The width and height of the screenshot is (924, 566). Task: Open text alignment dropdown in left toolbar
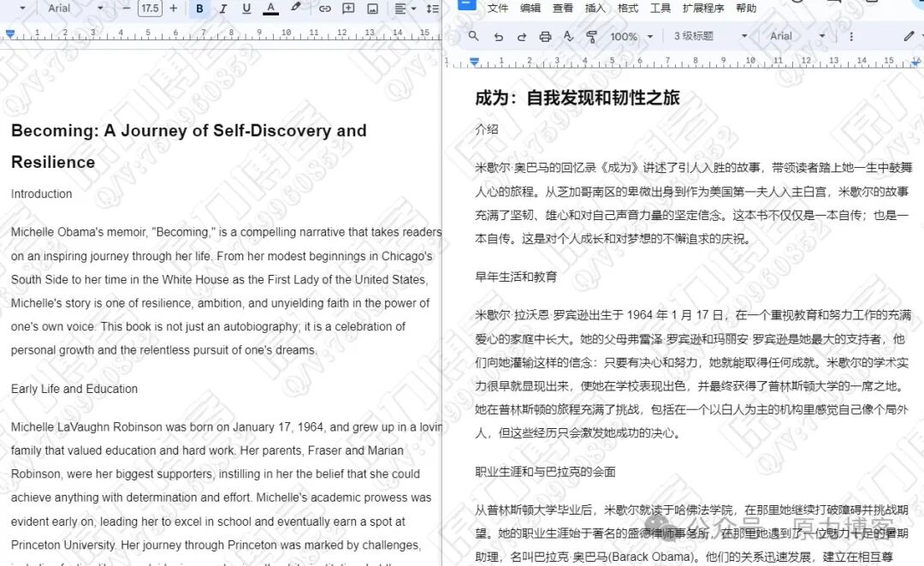[x=405, y=9]
